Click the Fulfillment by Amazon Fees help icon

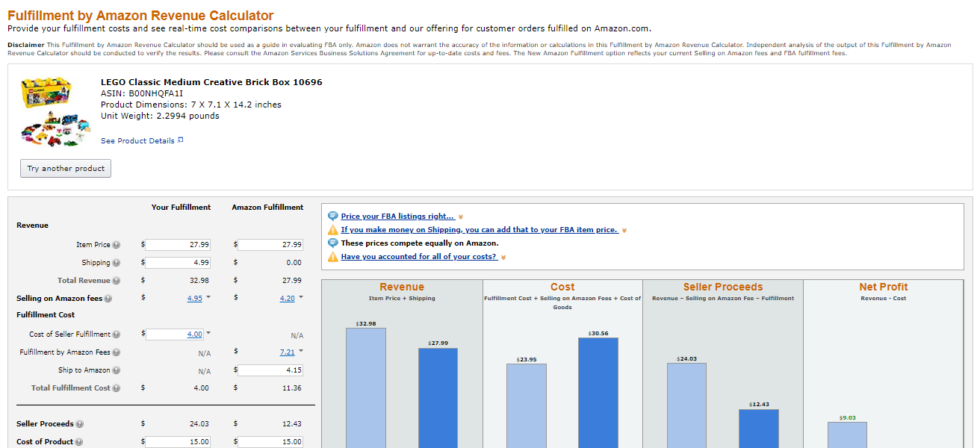click(x=117, y=352)
